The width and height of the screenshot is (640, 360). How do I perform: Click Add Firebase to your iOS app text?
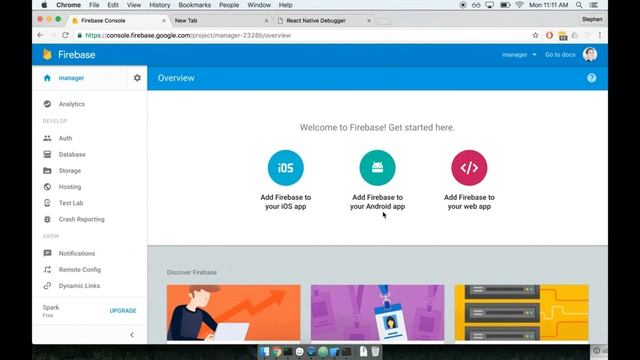tap(286, 202)
